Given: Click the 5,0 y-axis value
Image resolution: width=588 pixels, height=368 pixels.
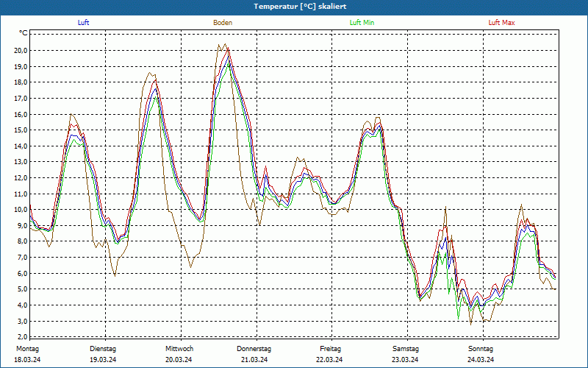Looking at the screenshot, I should pos(22,289).
